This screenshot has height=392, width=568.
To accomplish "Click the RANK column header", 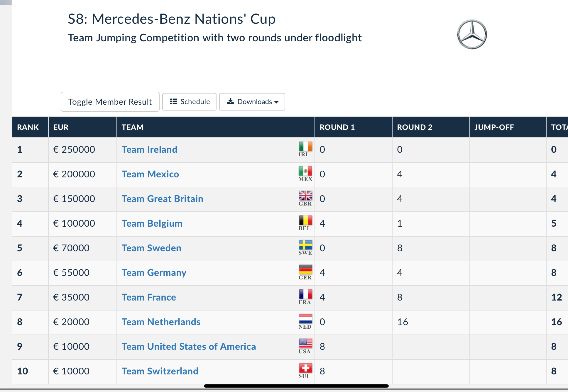I will [28, 127].
